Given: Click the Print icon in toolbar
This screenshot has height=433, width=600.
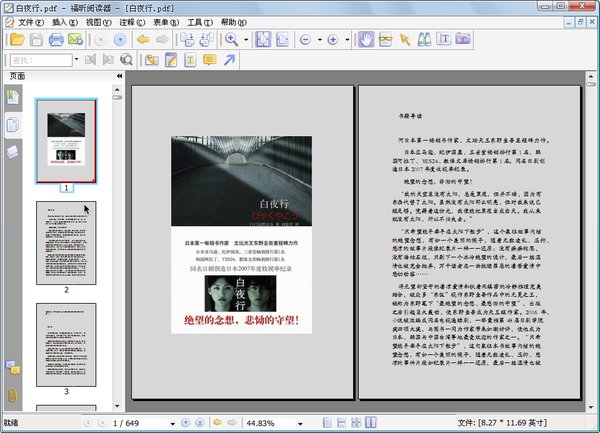Looking at the screenshot, I should [56, 40].
